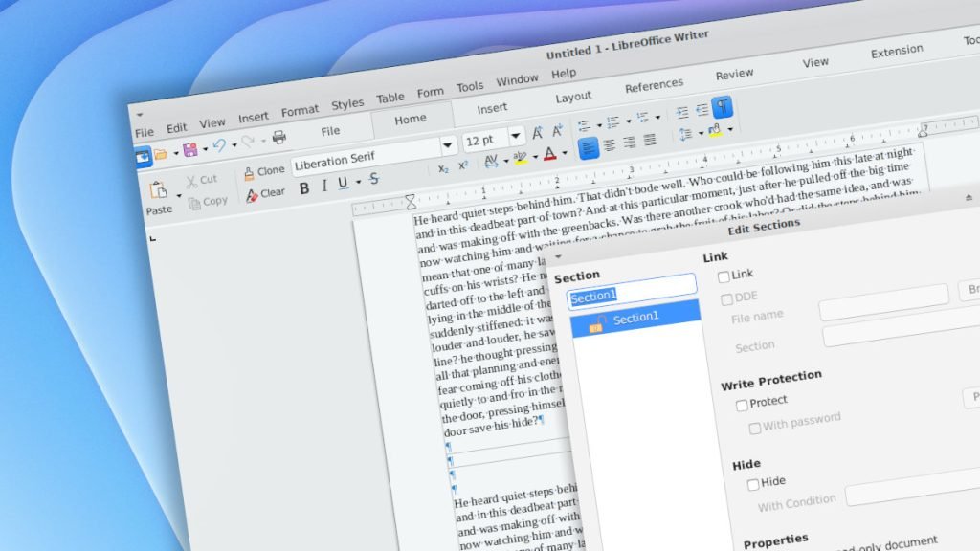Click the AV character spacing icon
This screenshot has width=980, height=551.
tap(491, 161)
